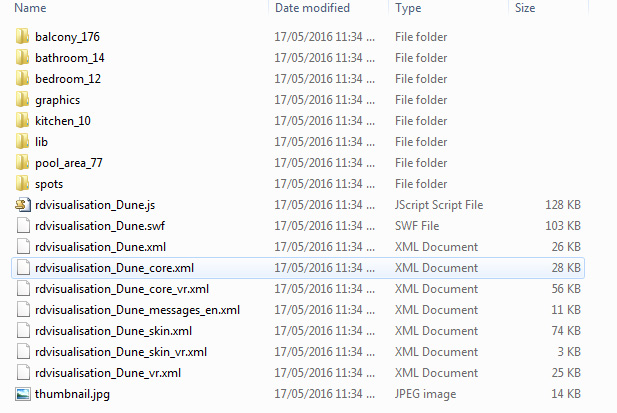Click the 25 KB size value

(566, 372)
